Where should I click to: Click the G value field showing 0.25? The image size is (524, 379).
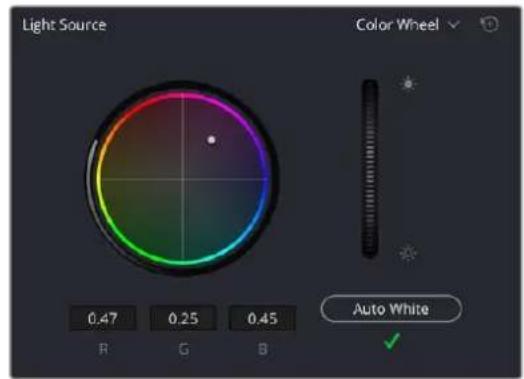pos(183,318)
